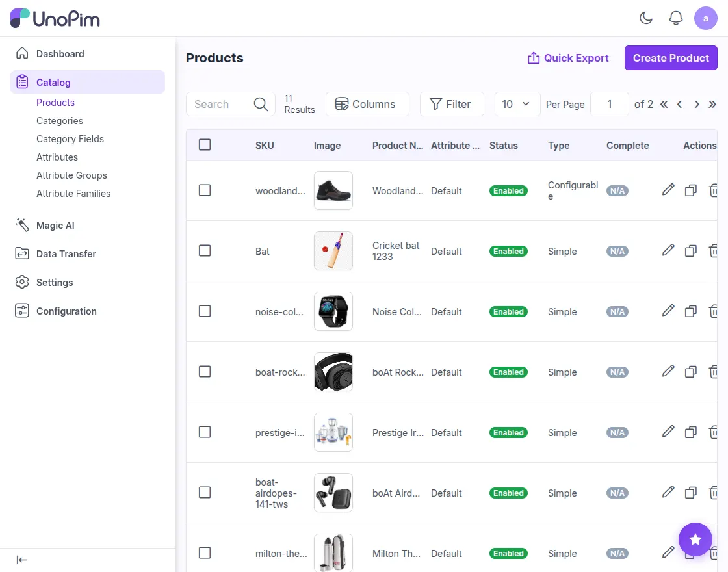This screenshot has height=572, width=728.
Task: Go to Products submenu link
Action: point(55,102)
